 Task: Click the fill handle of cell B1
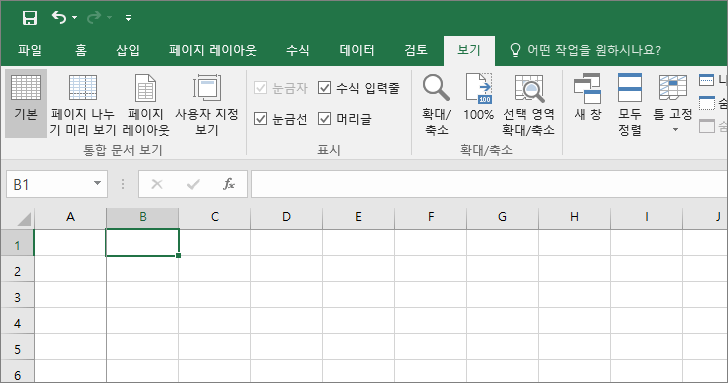178,255
